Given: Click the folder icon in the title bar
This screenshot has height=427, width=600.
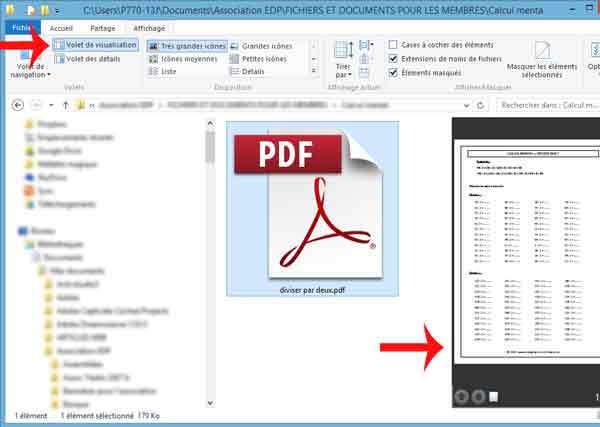Looking at the screenshot, I should [10, 10].
